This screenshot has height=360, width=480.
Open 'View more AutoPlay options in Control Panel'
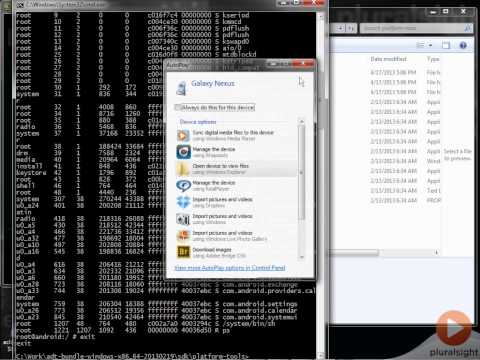click(230, 268)
